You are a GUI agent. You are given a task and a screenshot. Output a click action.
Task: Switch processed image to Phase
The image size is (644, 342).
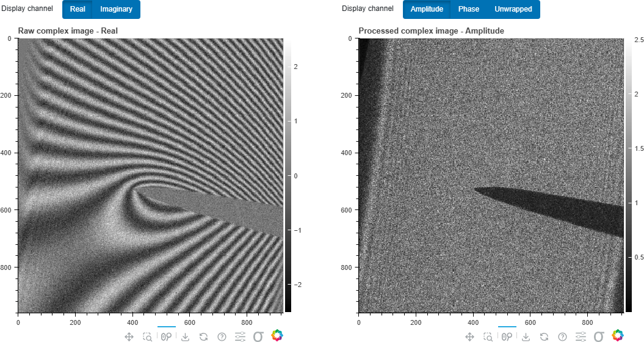[x=469, y=9]
